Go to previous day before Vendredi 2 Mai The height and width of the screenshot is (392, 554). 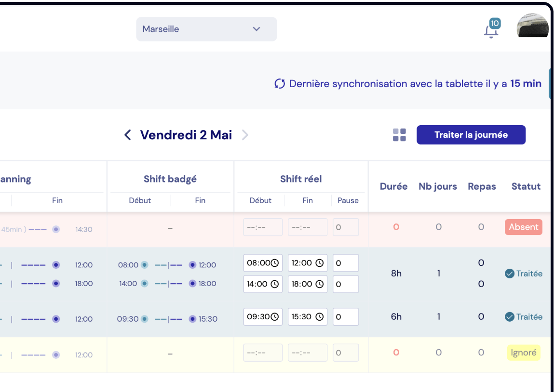128,135
